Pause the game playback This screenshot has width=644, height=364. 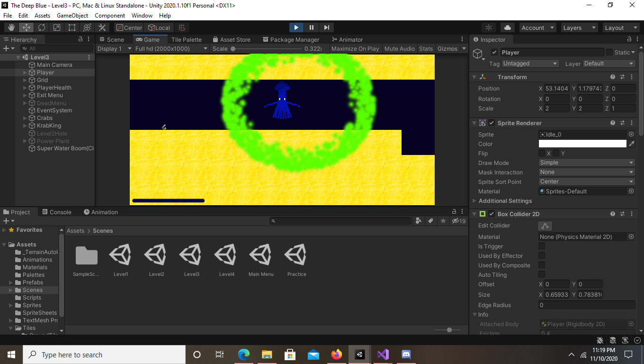pyautogui.click(x=312, y=27)
